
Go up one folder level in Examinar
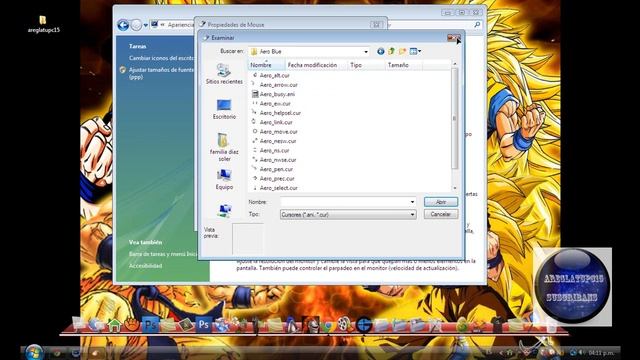(x=391, y=51)
